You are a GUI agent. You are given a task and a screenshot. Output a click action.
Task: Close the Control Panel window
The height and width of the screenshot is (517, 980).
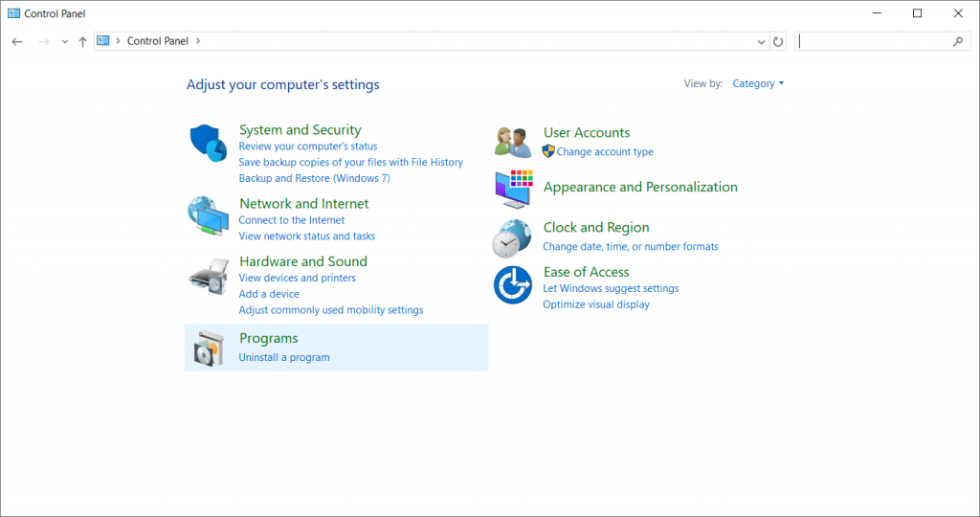(x=958, y=13)
